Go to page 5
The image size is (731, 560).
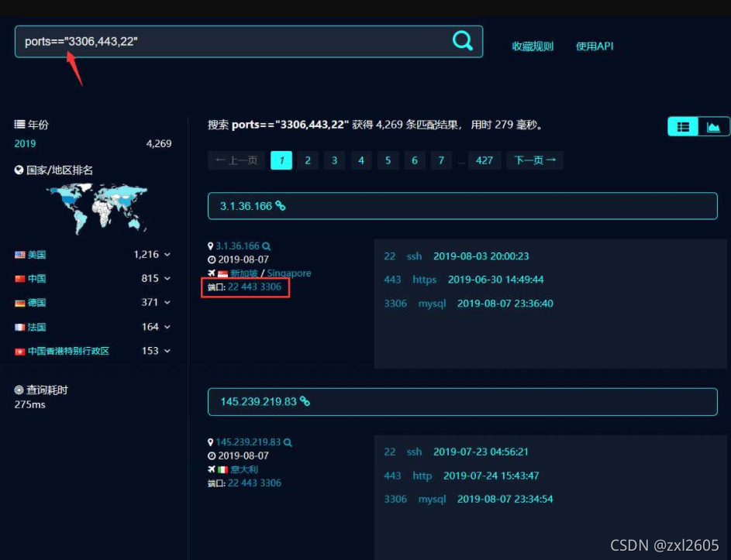pos(388,160)
